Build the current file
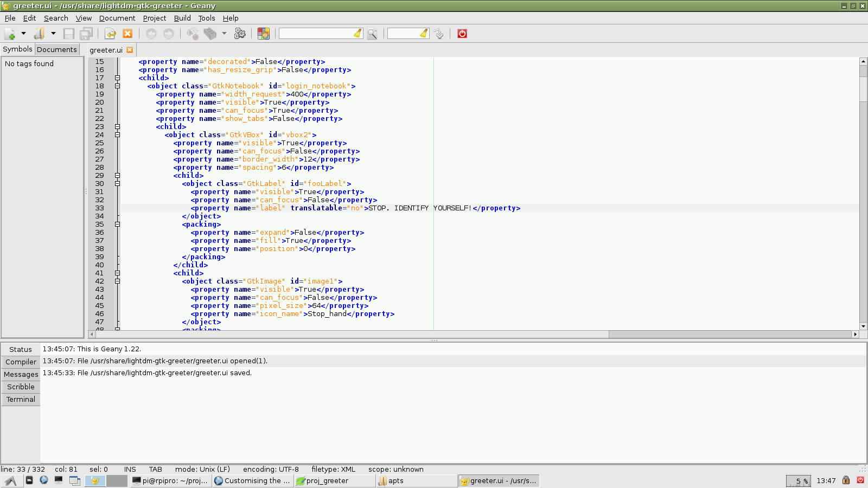The image size is (868, 488). pyautogui.click(x=210, y=34)
